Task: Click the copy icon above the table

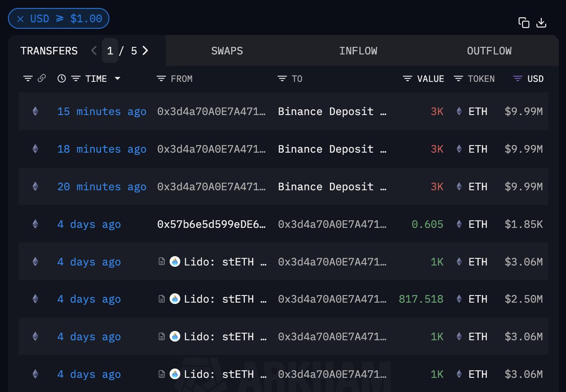Action: tap(524, 23)
